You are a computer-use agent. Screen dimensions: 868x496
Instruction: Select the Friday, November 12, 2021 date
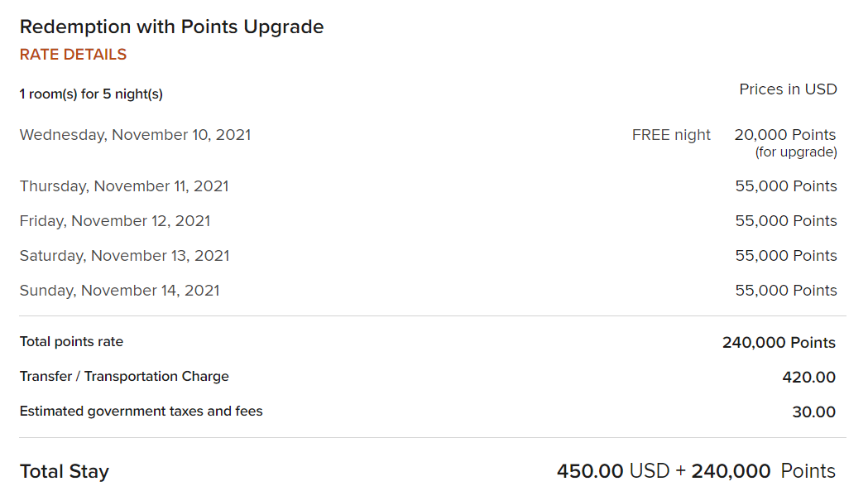pyautogui.click(x=115, y=221)
